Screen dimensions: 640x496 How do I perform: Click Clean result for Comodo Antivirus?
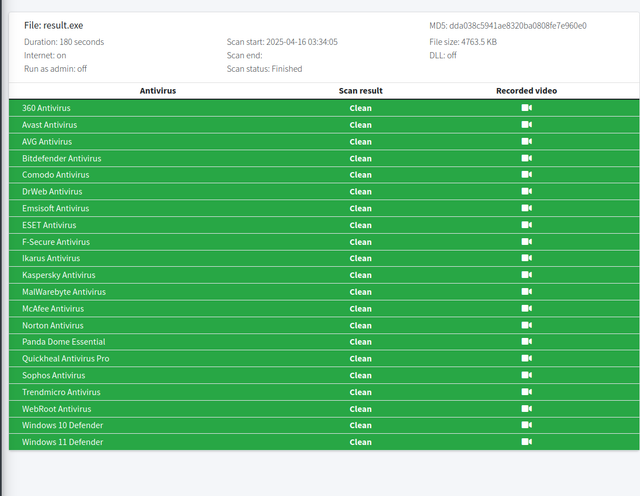[x=360, y=175]
